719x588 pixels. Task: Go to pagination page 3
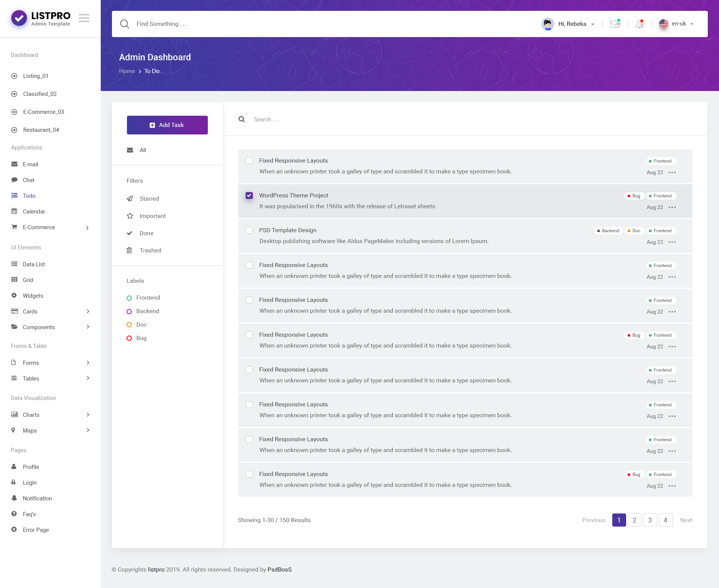(x=650, y=520)
